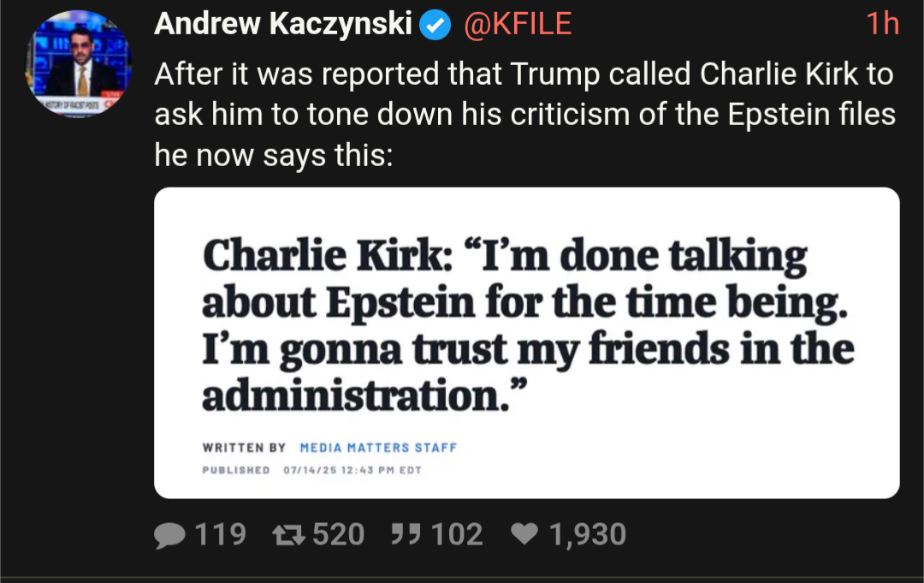Image resolution: width=924 pixels, height=583 pixels.
Task: Click the 1h post timestamp
Action: coord(882,24)
